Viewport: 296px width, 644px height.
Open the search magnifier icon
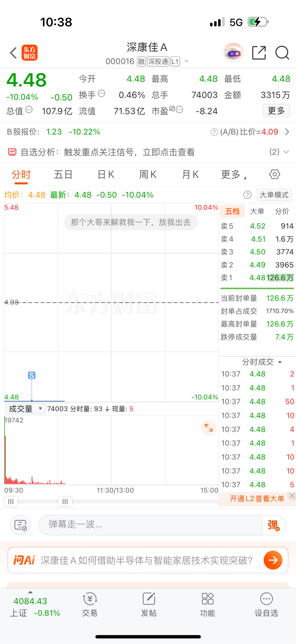tap(282, 52)
